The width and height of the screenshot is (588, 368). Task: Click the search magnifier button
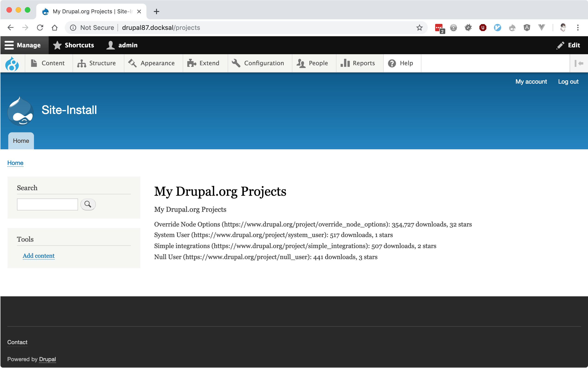pyautogui.click(x=88, y=204)
